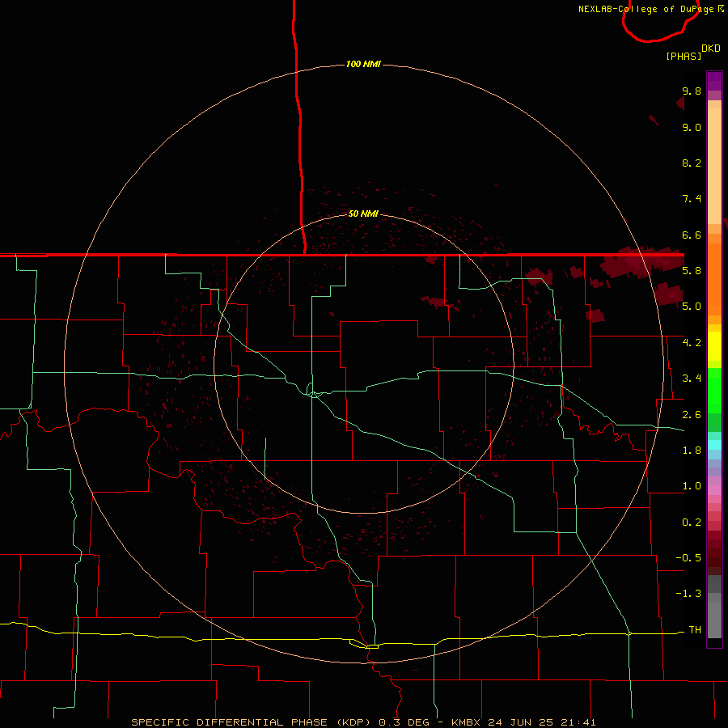Click the [PHAS] legend label

tap(684, 56)
